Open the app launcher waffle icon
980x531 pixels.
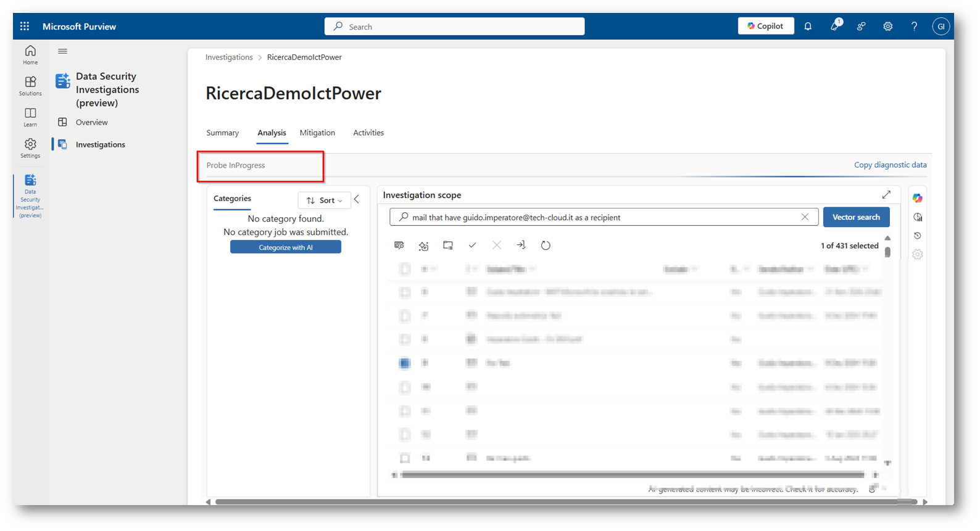(25, 27)
